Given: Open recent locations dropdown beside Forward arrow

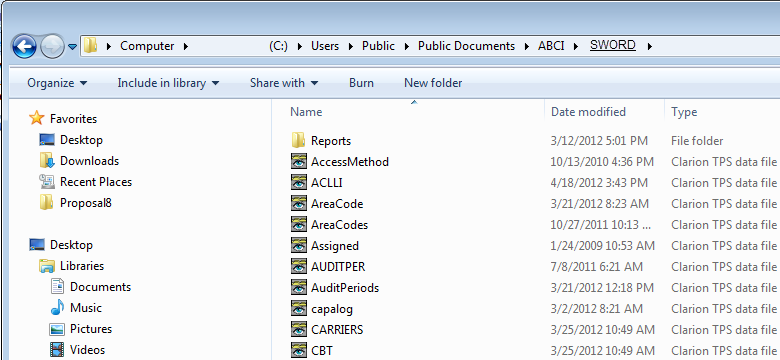Looking at the screenshot, I should tap(73, 47).
